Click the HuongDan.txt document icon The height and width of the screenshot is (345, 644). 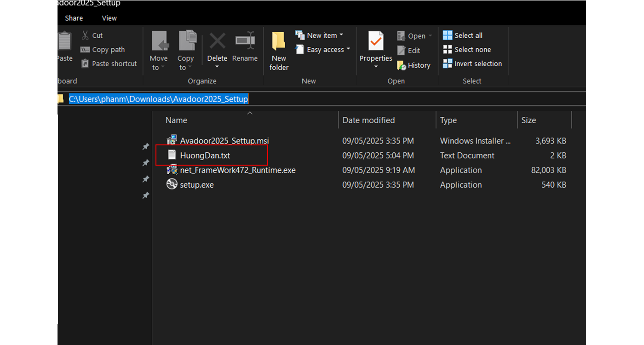click(x=172, y=155)
